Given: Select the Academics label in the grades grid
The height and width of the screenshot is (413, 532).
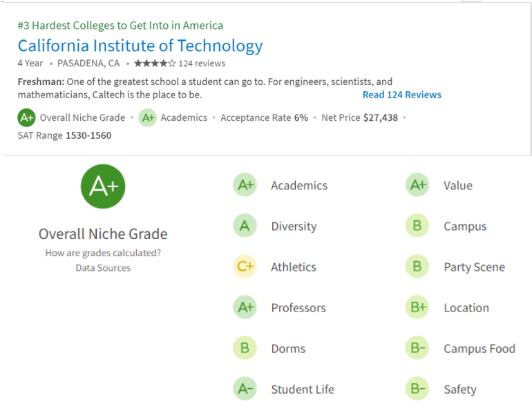Looking at the screenshot, I should click(x=299, y=186).
